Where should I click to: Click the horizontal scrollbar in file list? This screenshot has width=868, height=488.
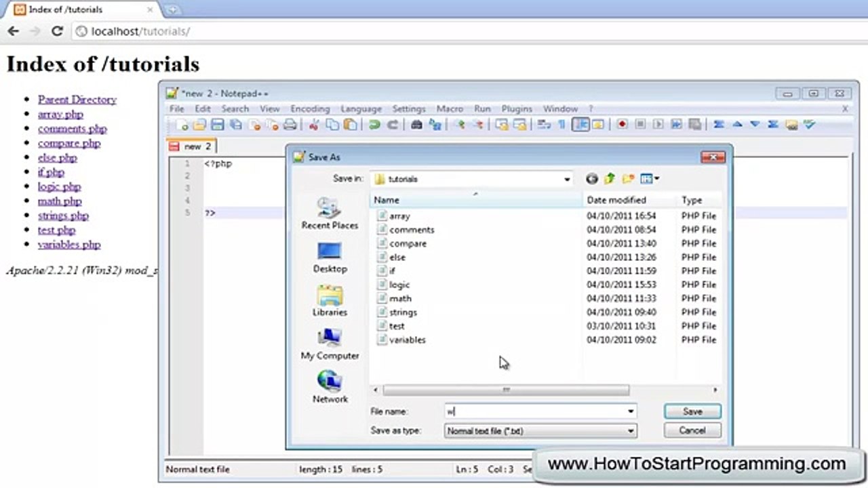coord(506,390)
